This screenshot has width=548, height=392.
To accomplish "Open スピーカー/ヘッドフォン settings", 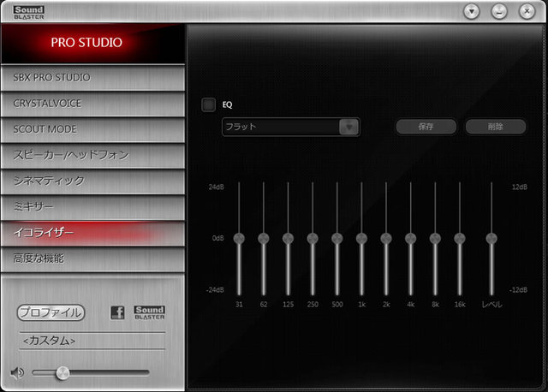I will [93, 155].
